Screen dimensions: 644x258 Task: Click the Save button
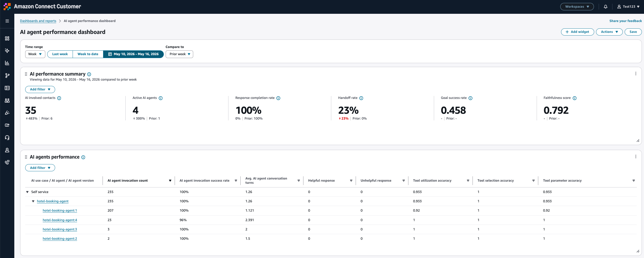633,32
